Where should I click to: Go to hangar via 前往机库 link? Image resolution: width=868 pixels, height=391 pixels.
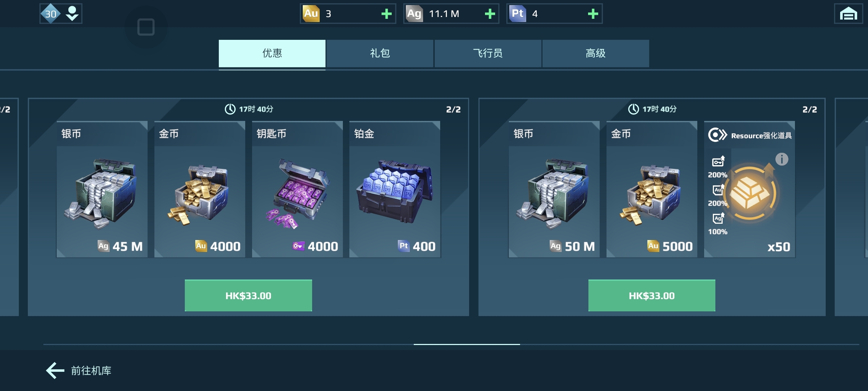(91, 371)
